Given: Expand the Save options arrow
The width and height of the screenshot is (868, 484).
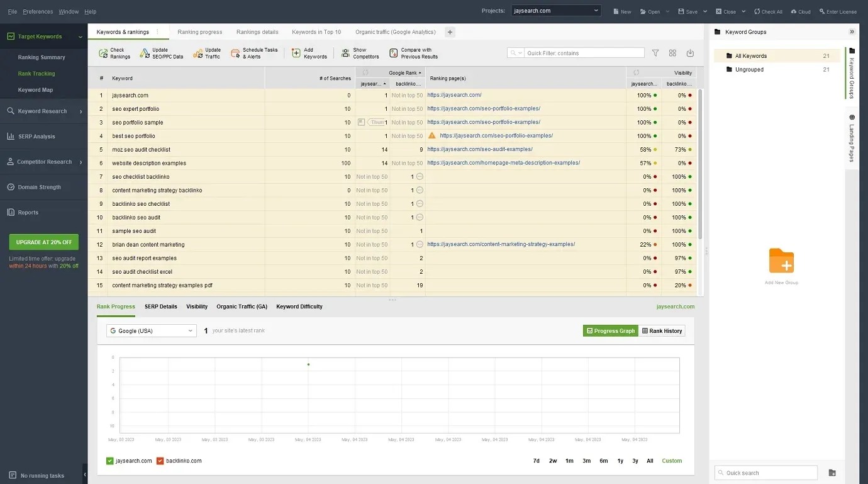Looking at the screenshot, I should 705,11.
